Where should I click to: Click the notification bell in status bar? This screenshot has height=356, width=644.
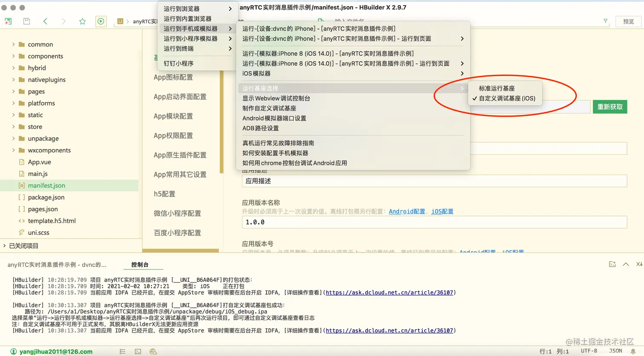633,351
